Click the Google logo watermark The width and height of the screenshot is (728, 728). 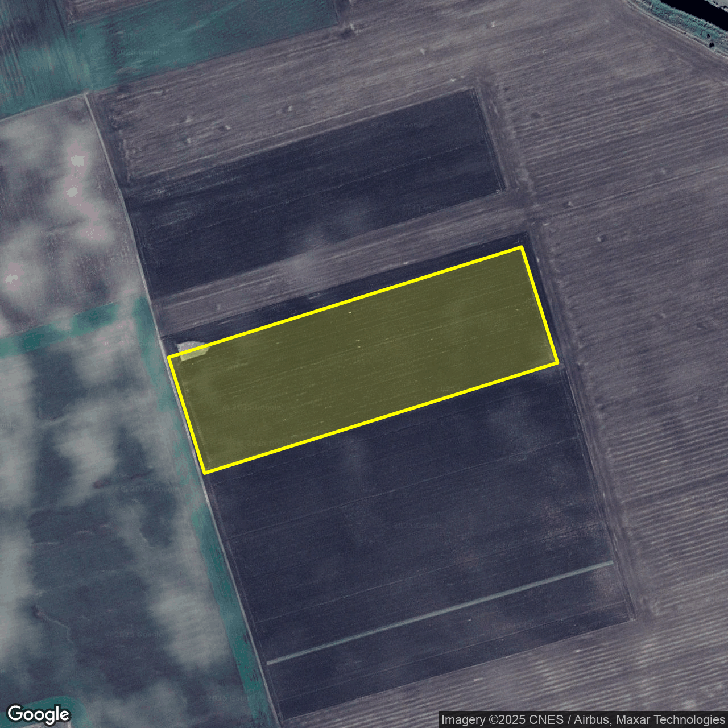39,714
